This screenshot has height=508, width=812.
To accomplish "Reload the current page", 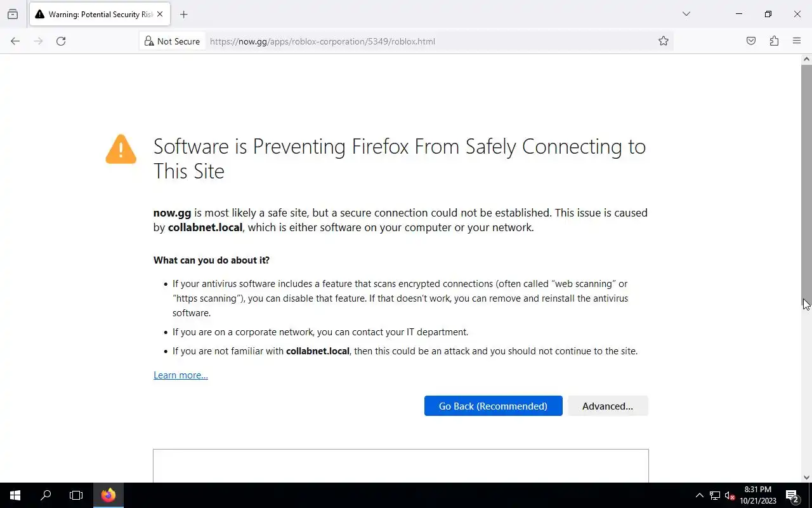I will [x=61, y=41].
